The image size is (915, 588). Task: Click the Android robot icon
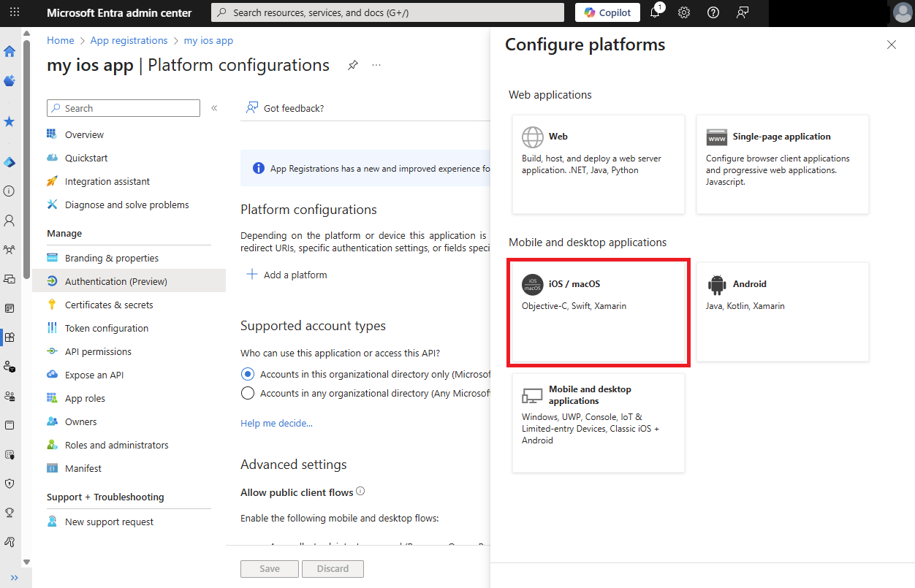[717, 285]
